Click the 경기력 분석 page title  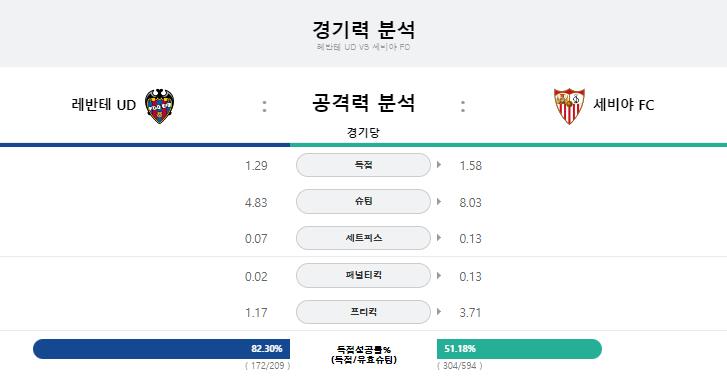[x=364, y=30]
